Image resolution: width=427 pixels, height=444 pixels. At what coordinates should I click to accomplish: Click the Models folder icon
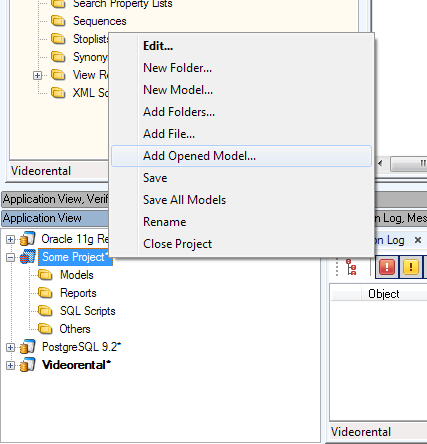click(x=45, y=275)
